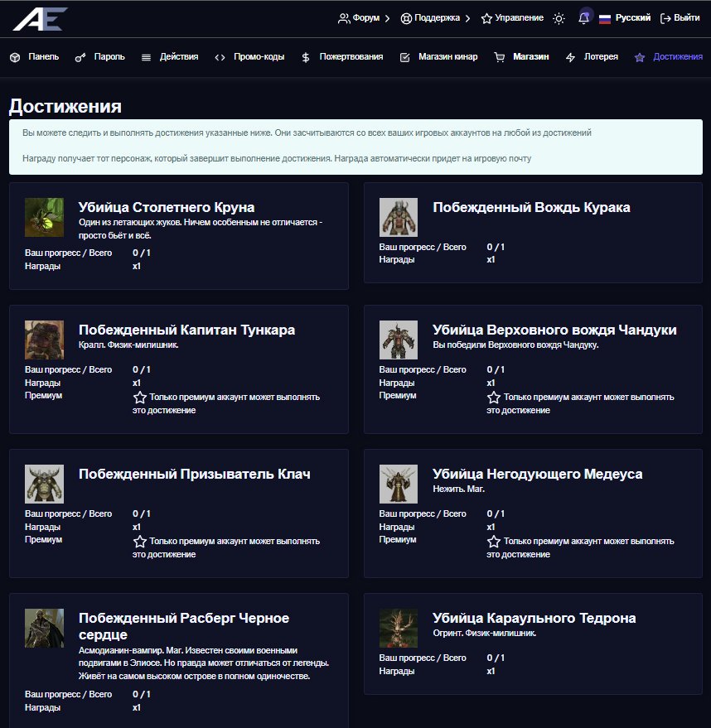This screenshot has height=728, width=711.
Task: Expand the Форум menu
Action: [x=365, y=18]
